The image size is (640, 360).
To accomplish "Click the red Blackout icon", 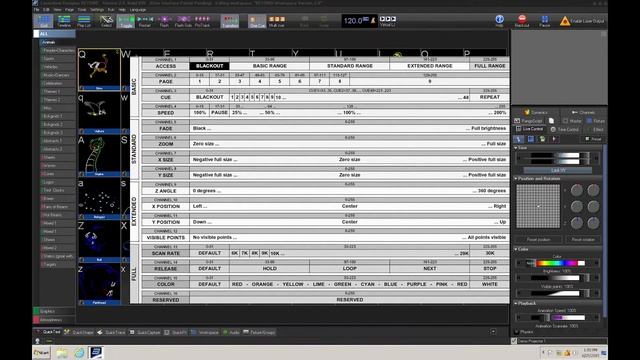I will (522, 21).
